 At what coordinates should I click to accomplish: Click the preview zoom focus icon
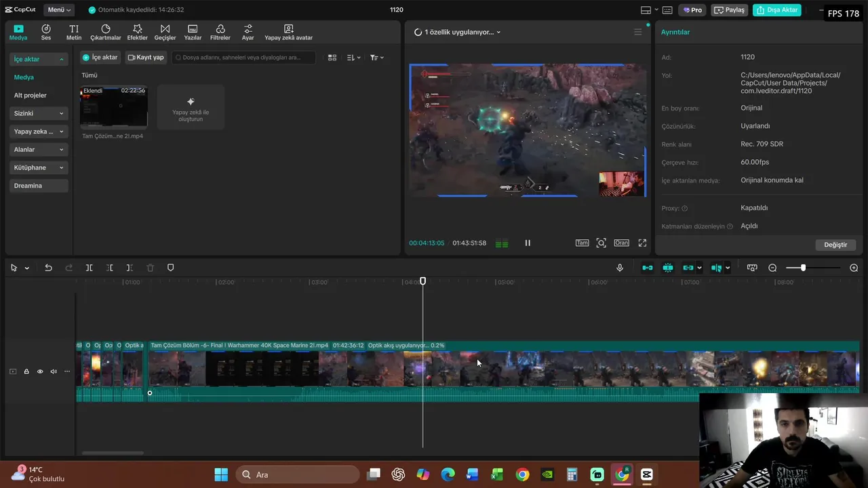(x=601, y=243)
